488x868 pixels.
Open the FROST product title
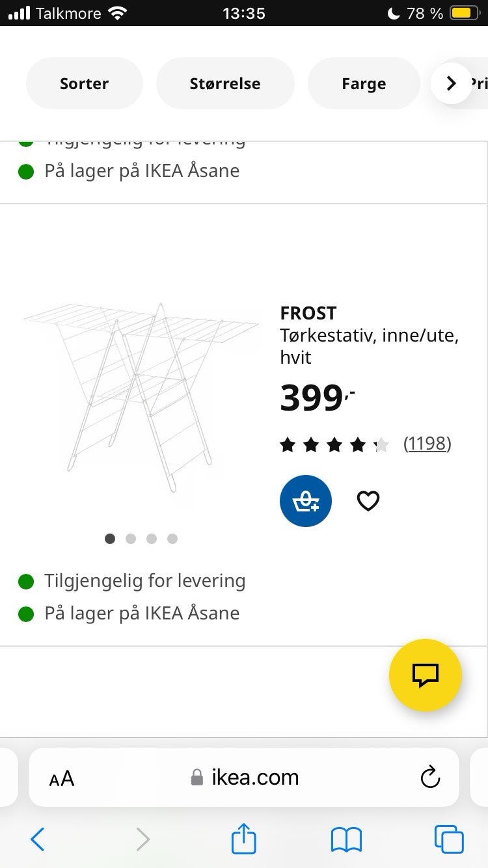coord(308,313)
